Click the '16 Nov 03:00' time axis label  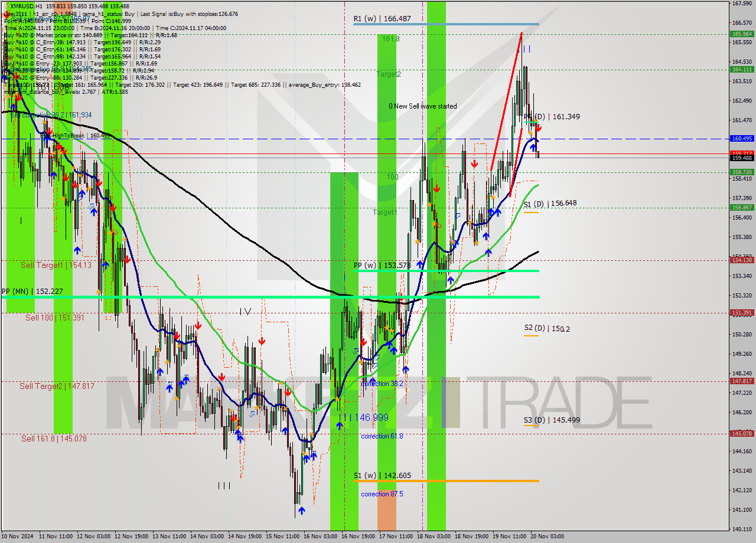pos(320,537)
